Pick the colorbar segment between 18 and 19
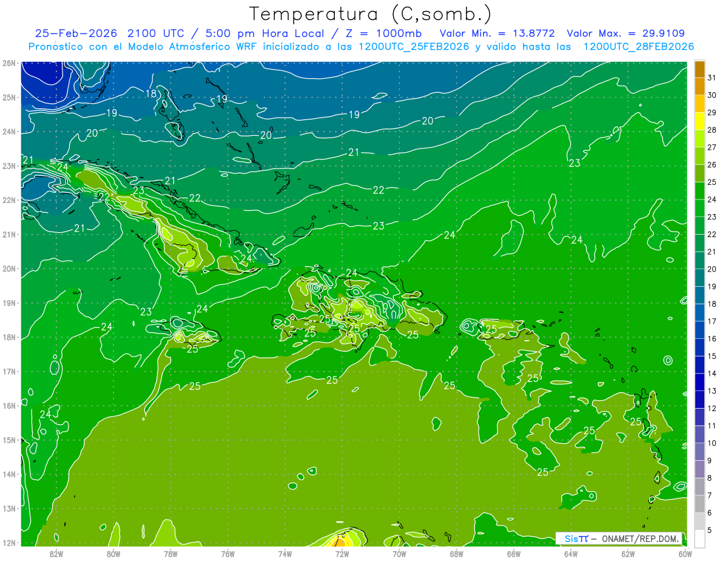The height and width of the screenshot is (562, 728). coord(699,295)
